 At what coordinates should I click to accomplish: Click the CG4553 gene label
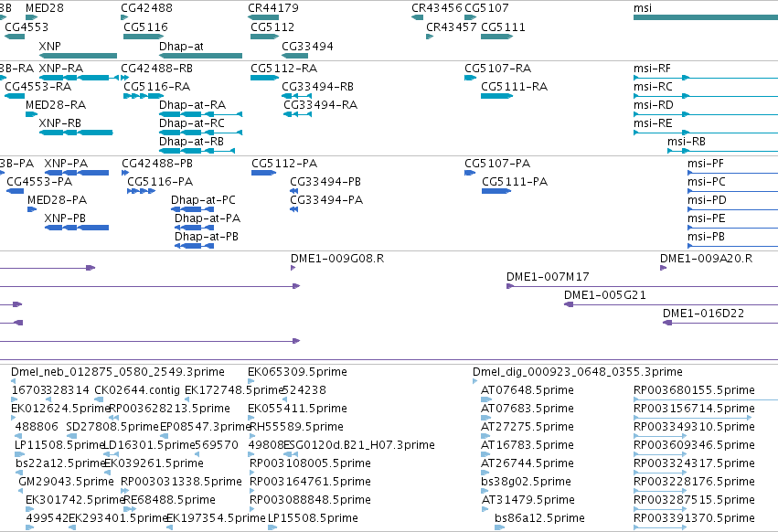point(27,27)
